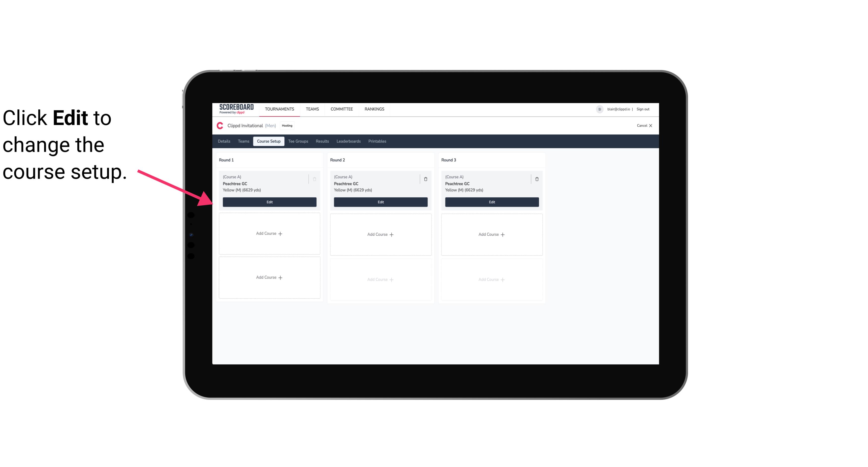
Task: Click Add Course in Round 2
Action: tap(380, 234)
